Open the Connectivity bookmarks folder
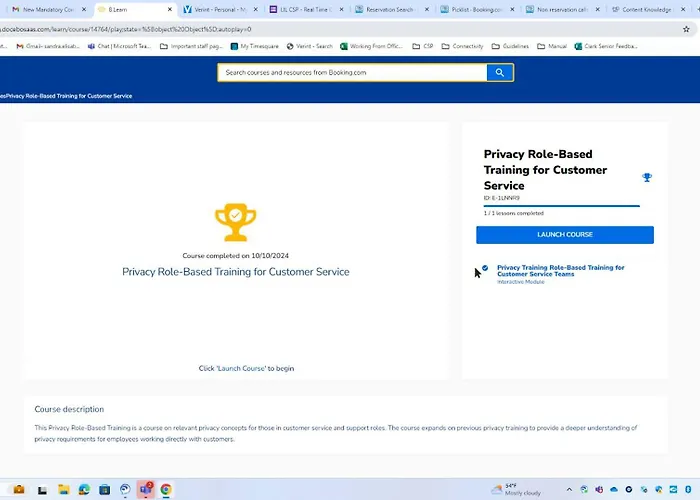This screenshot has height=500, width=700. (x=465, y=46)
